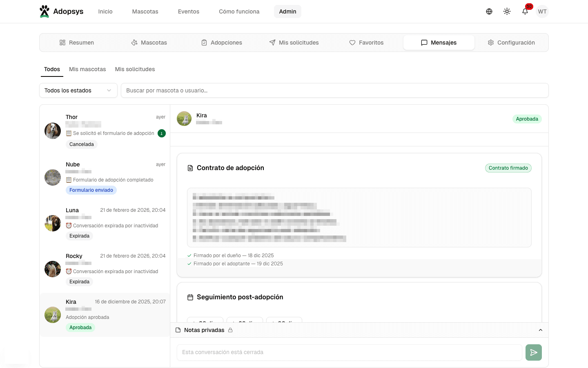The height and width of the screenshot is (368, 588).
Task: Open WT user avatar menu
Action: 542,11
